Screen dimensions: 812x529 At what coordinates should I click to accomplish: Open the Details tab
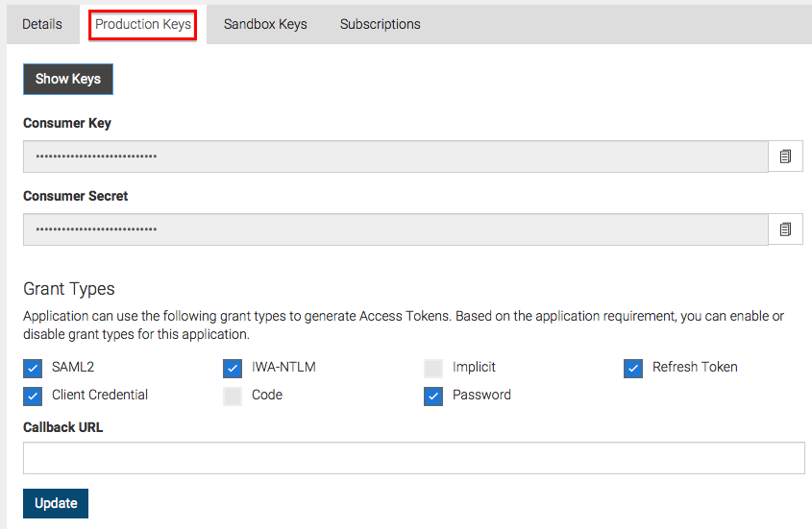coord(42,24)
